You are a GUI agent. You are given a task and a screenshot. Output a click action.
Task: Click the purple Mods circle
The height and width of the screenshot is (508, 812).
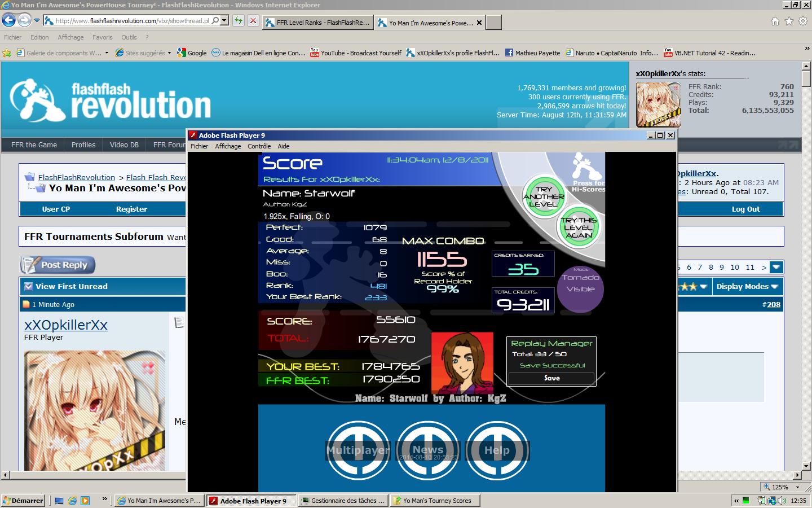580,288
